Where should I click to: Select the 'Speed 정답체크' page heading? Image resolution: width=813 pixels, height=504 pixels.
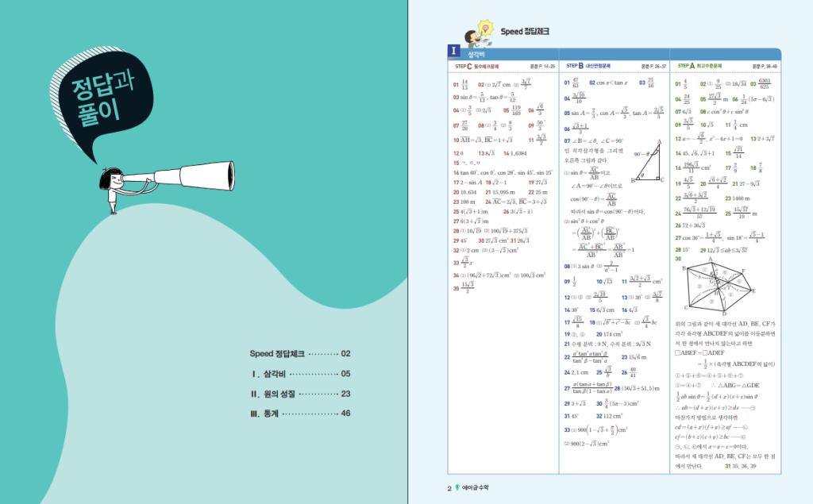525,32
